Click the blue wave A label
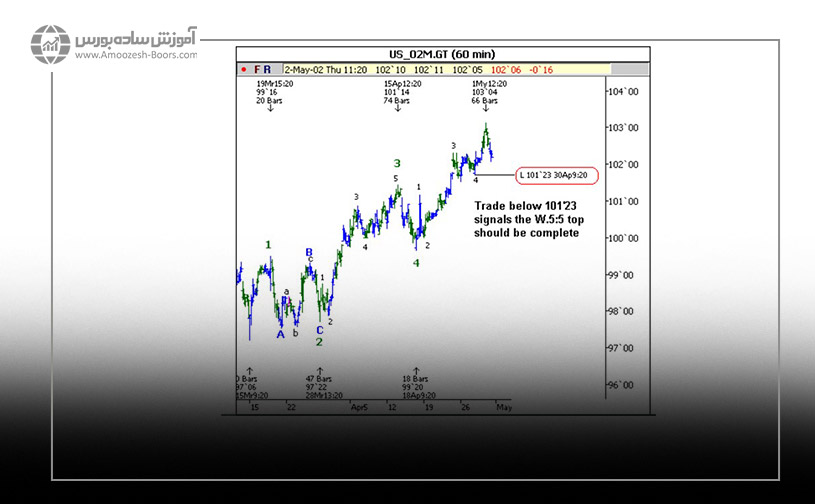 [x=281, y=335]
